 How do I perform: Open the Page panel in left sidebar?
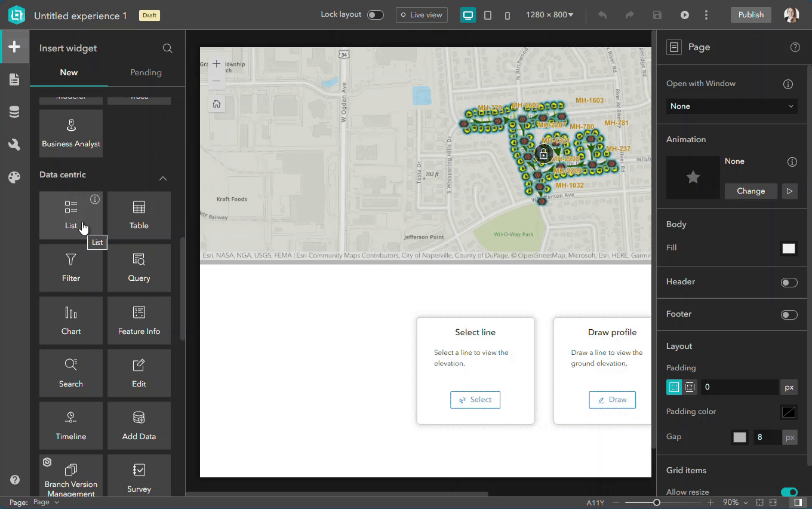[x=14, y=79]
